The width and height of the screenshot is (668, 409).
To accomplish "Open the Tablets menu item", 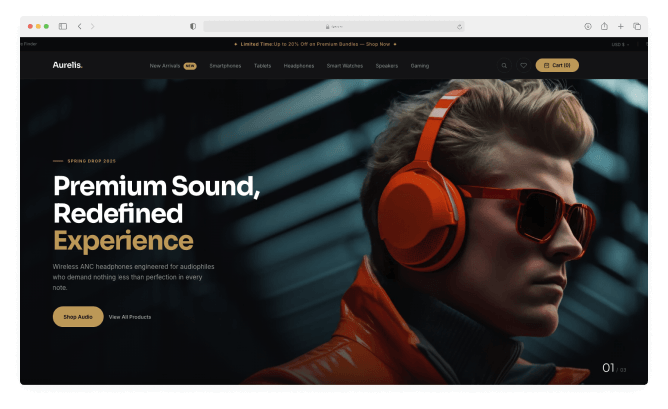I will tap(262, 66).
